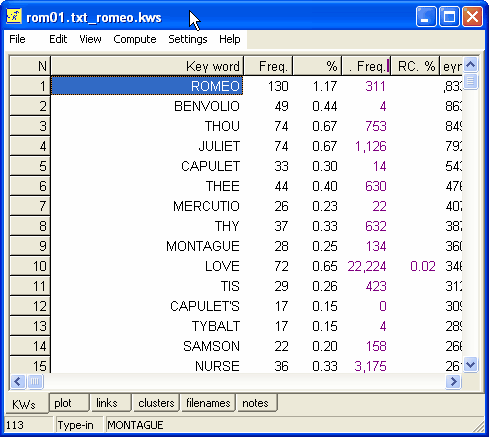
Task: Click the horizontal scrollbar thumb
Action: (35, 381)
